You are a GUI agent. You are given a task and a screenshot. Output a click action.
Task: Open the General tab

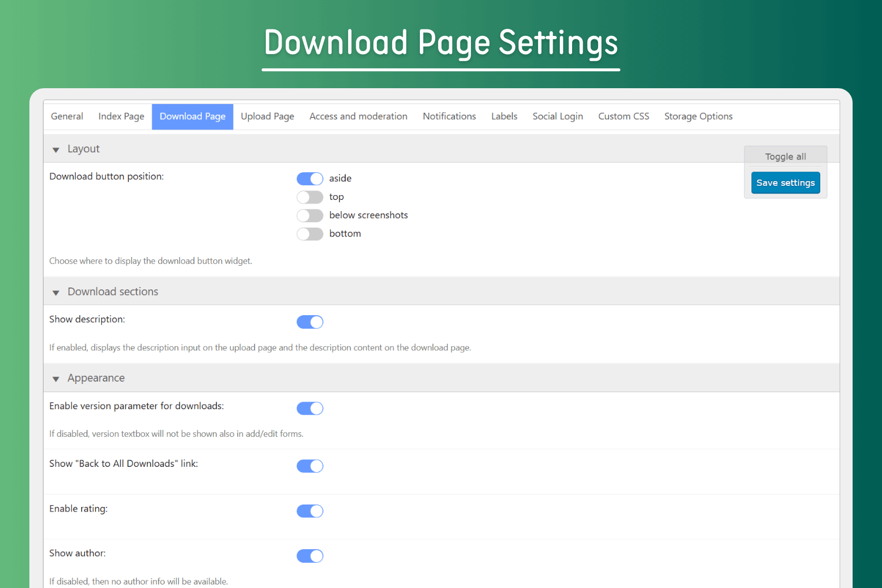coord(67,116)
